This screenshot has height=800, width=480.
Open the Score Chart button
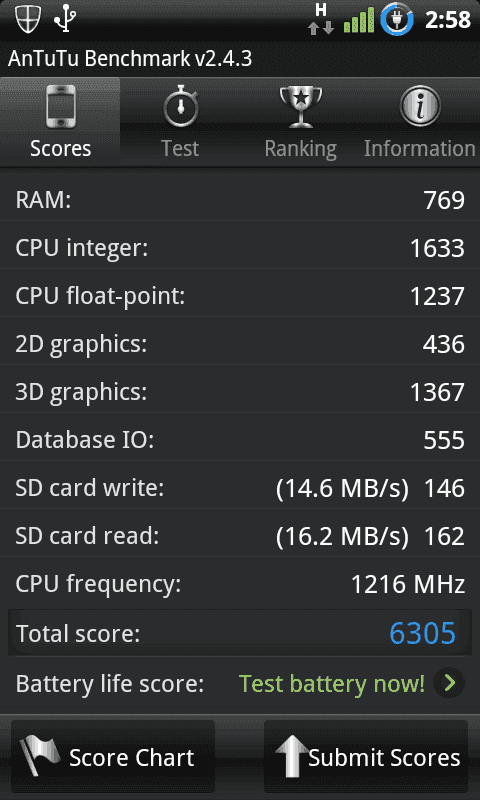point(113,757)
